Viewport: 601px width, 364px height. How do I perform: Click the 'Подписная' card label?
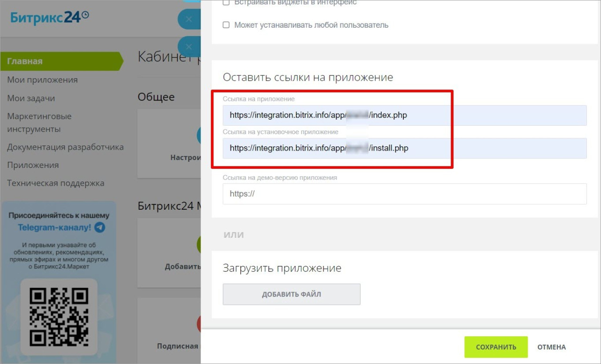(x=177, y=346)
